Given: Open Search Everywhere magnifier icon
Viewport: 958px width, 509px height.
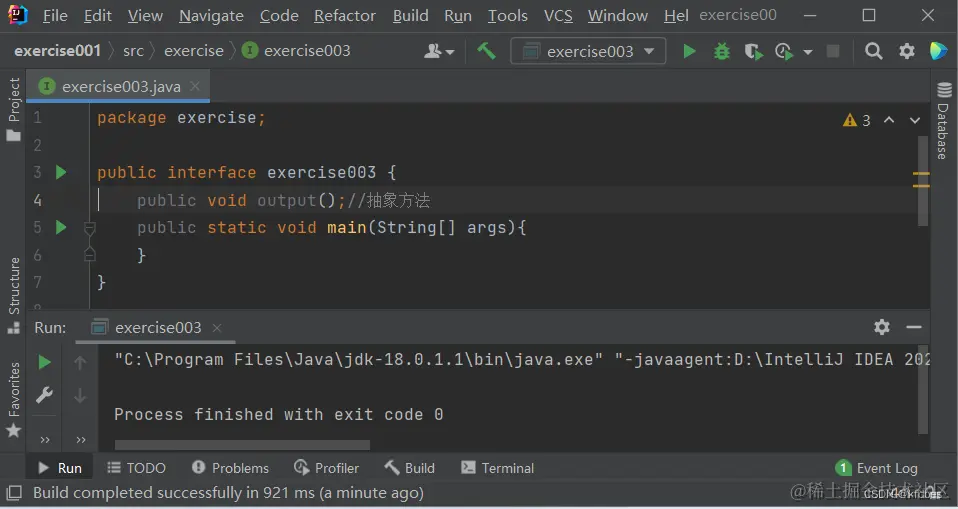Looking at the screenshot, I should (x=874, y=51).
